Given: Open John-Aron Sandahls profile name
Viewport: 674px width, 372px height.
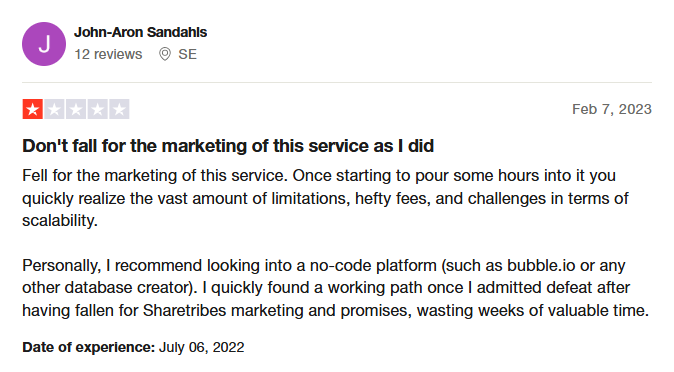Looking at the screenshot, I should point(141,32).
